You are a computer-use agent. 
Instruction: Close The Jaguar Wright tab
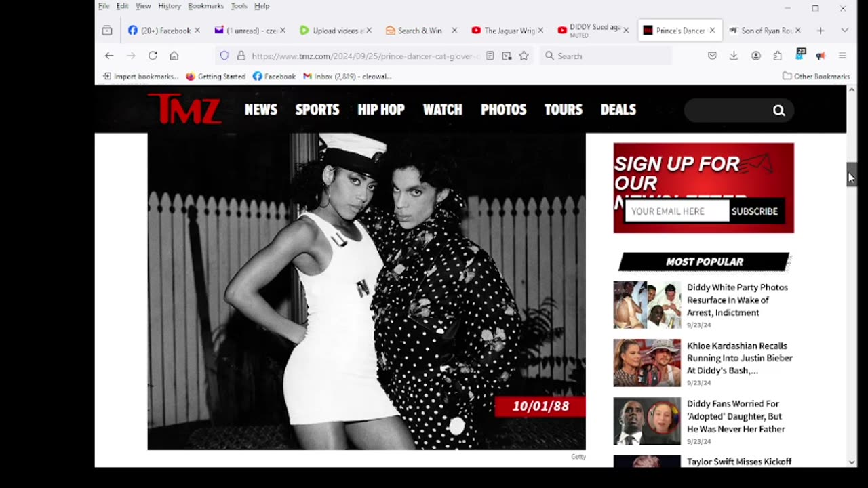[540, 30]
